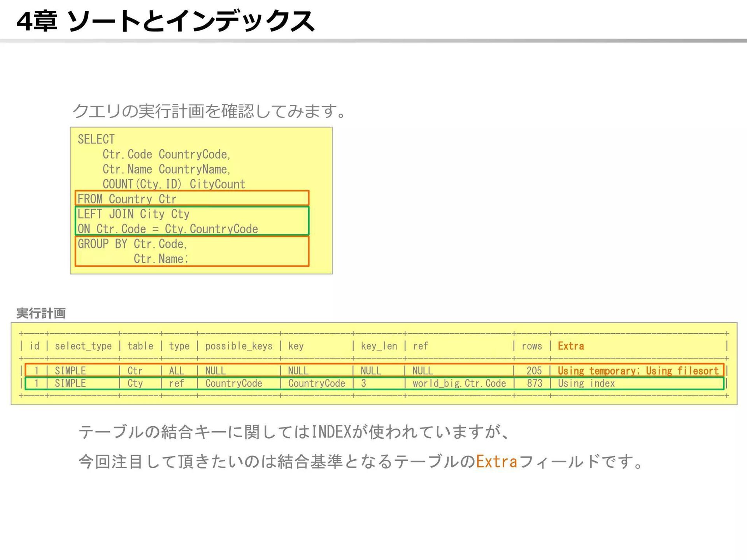Click Using temporary; Using filesort text
This screenshot has height=560, width=747.
(638, 371)
